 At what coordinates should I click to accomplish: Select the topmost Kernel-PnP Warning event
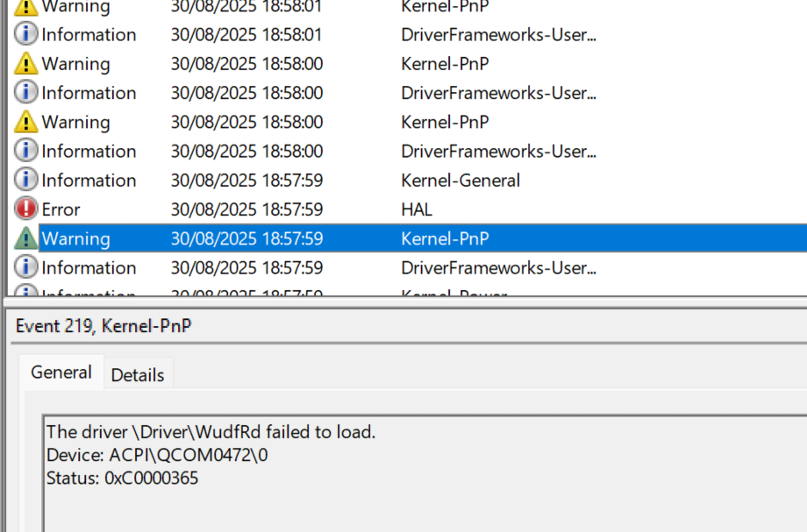pos(263,8)
